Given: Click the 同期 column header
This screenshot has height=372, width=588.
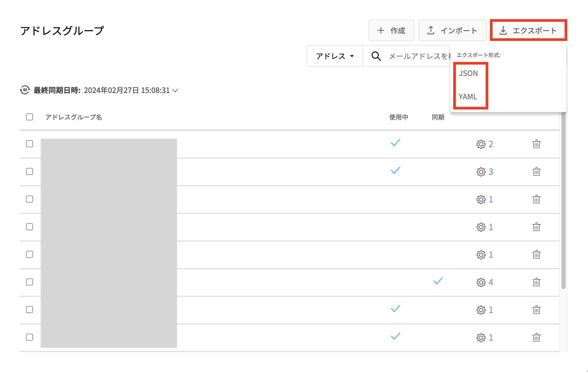Looking at the screenshot, I should pos(438,117).
